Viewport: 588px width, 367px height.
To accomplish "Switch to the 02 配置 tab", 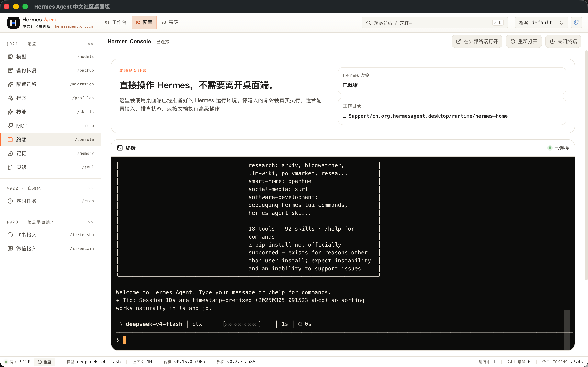I will click(144, 23).
